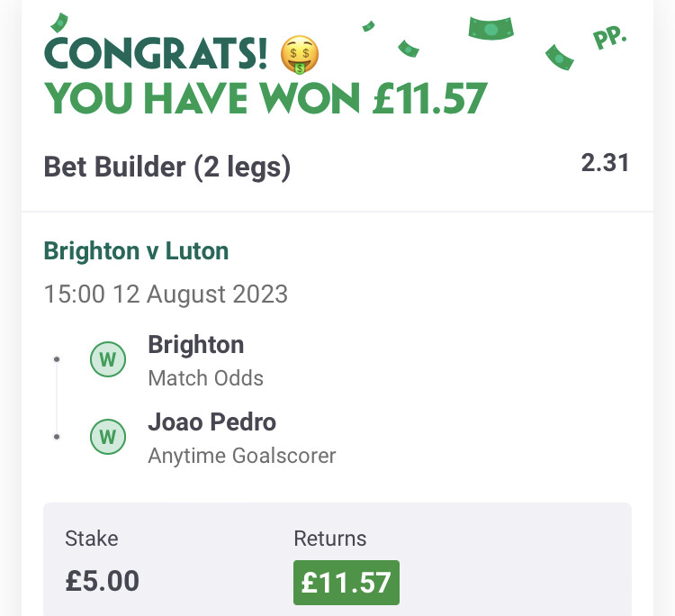
Task: Click the small banknote above the C in Congrats
Action: click(x=59, y=23)
